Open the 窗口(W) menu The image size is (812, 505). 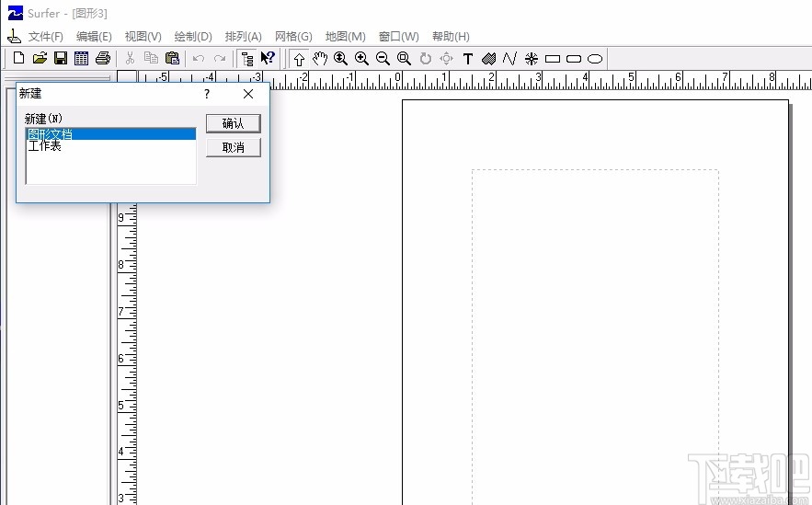coord(399,36)
